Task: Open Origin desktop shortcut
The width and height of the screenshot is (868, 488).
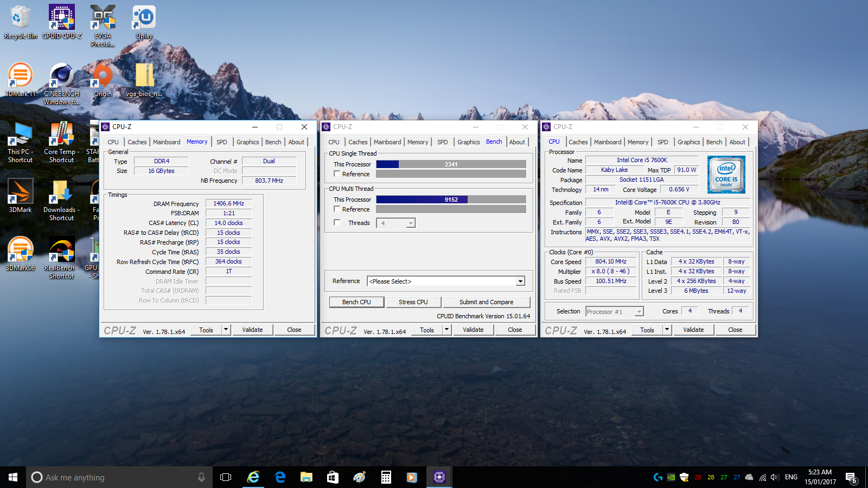Action: (x=103, y=80)
